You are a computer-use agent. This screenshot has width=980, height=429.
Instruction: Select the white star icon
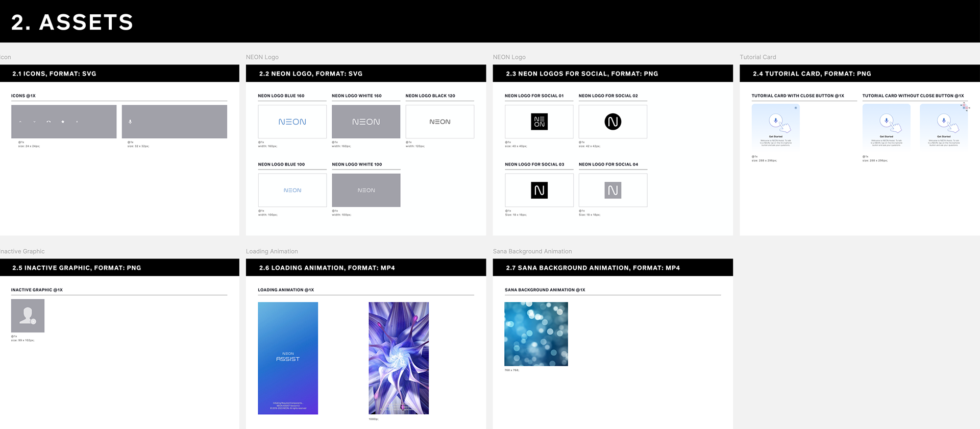click(x=63, y=122)
